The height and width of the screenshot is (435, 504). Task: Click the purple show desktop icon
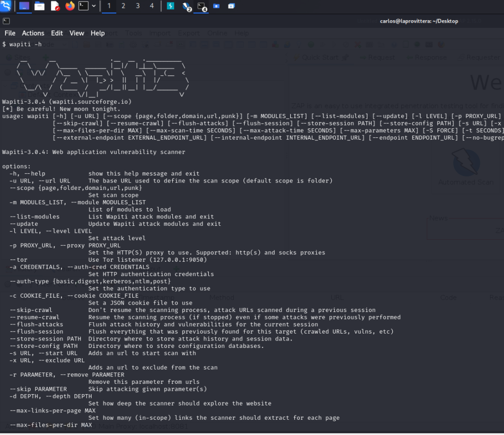point(24,6)
